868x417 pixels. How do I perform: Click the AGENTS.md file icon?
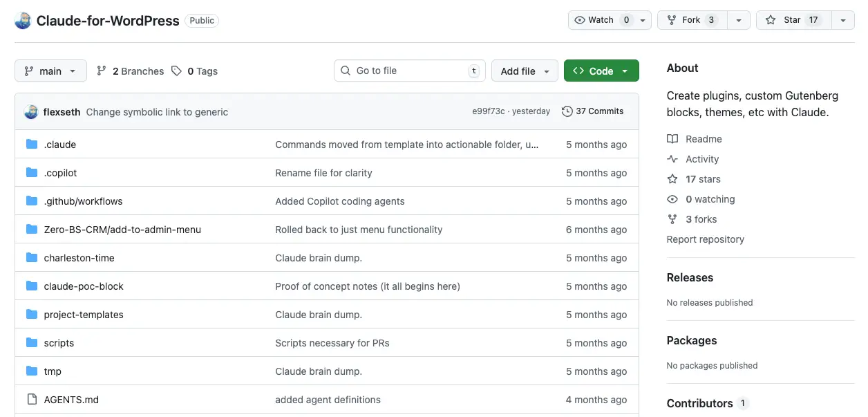[32, 400]
